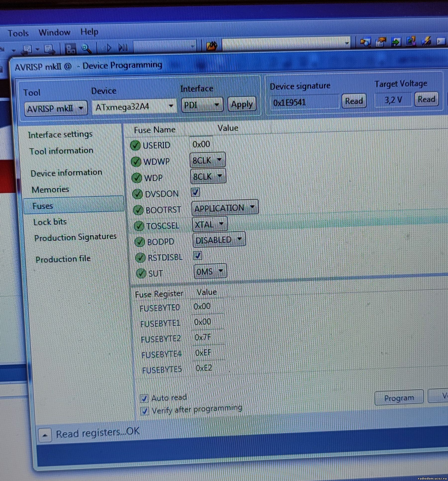This screenshot has width=448, height=481.
Task: Select Production Signatures in sidebar
Action: pyautogui.click(x=75, y=237)
